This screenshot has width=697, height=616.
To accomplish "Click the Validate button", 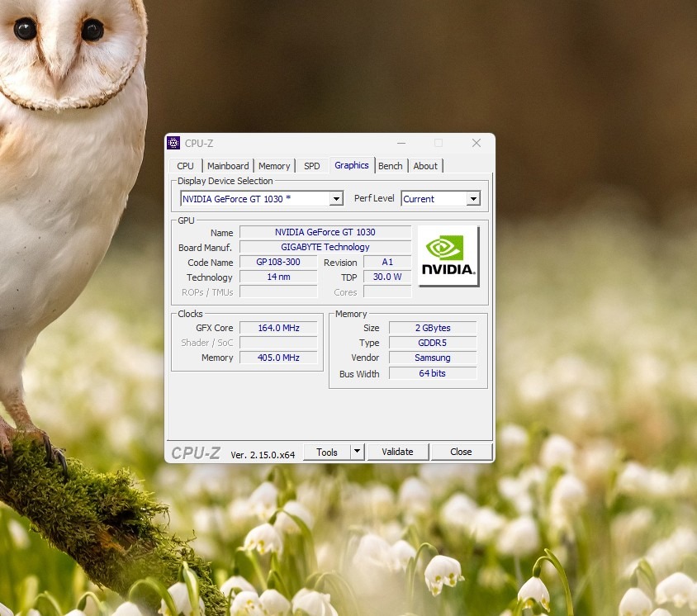I will click(397, 452).
